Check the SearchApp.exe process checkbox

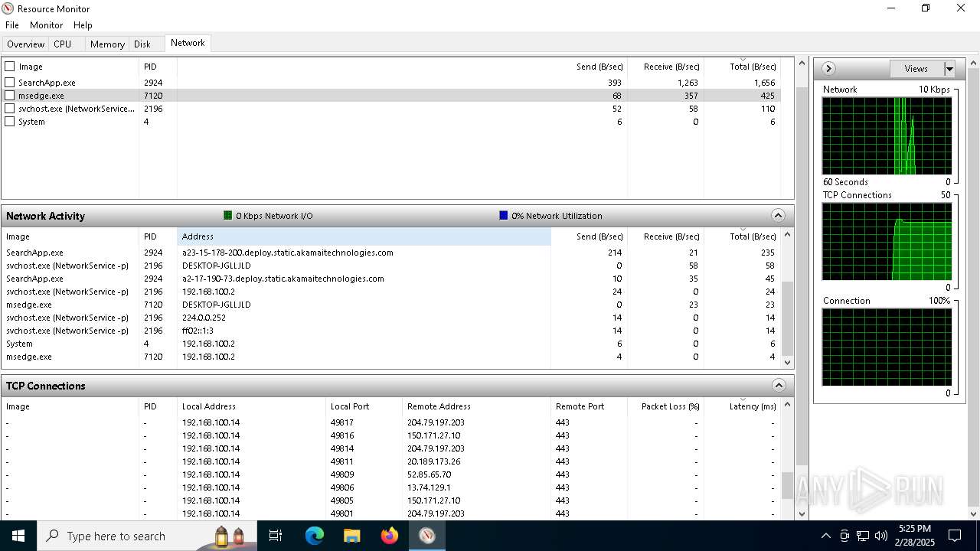point(10,82)
